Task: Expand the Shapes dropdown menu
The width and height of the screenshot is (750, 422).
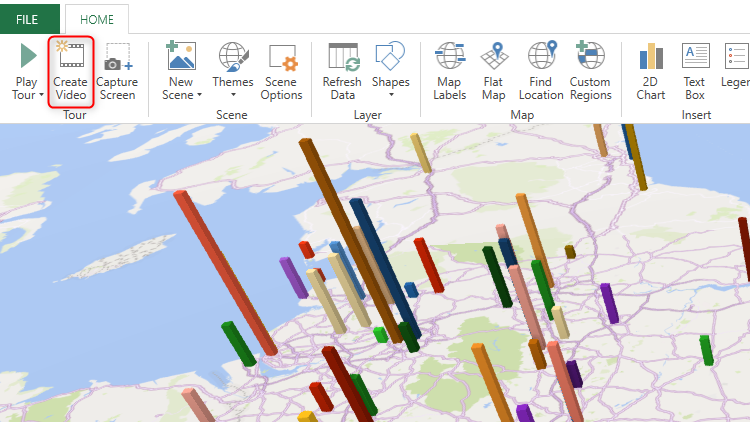Action: (x=390, y=96)
